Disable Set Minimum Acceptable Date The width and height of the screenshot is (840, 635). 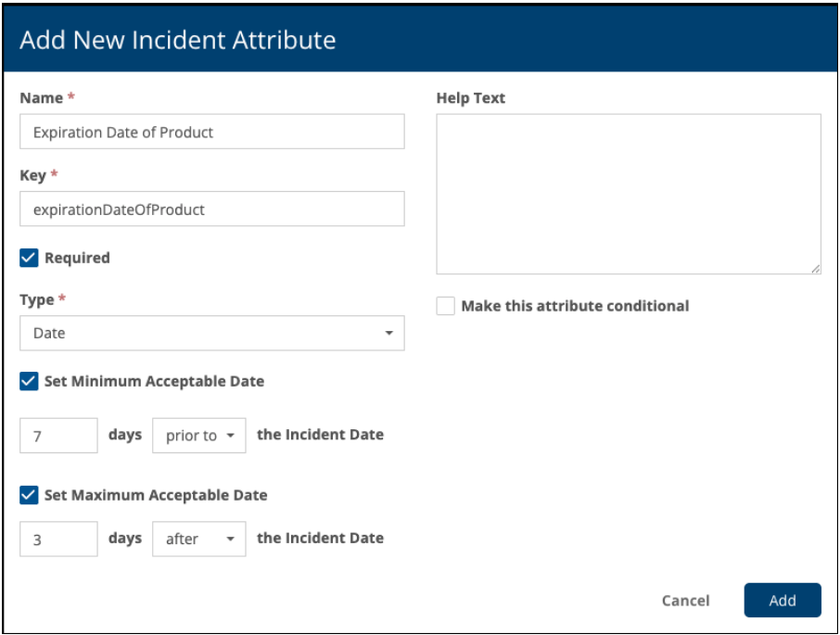pyautogui.click(x=29, y=381)
